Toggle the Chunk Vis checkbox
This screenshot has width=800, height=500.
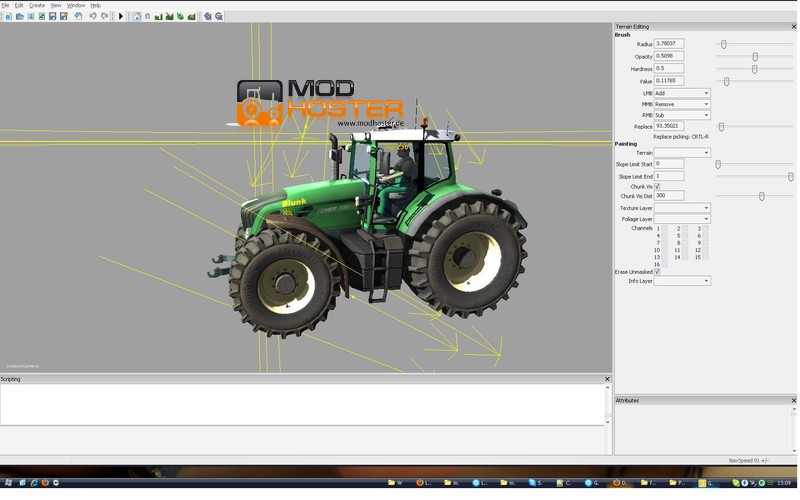pyautogui.click(x=657, y=187)
